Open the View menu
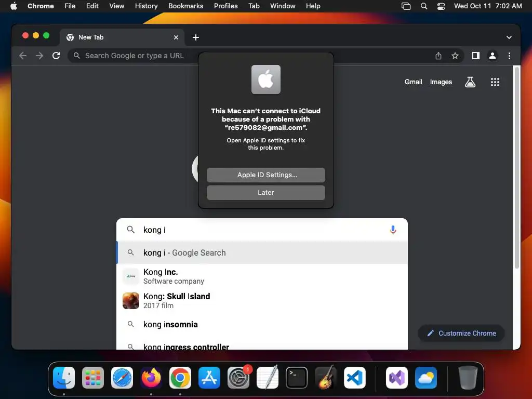The width and height of the screenshot is (532, 399). (116, 6)
